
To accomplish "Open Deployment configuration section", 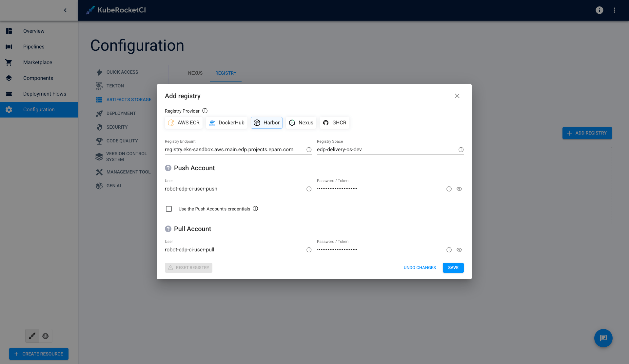I will 116,113.
